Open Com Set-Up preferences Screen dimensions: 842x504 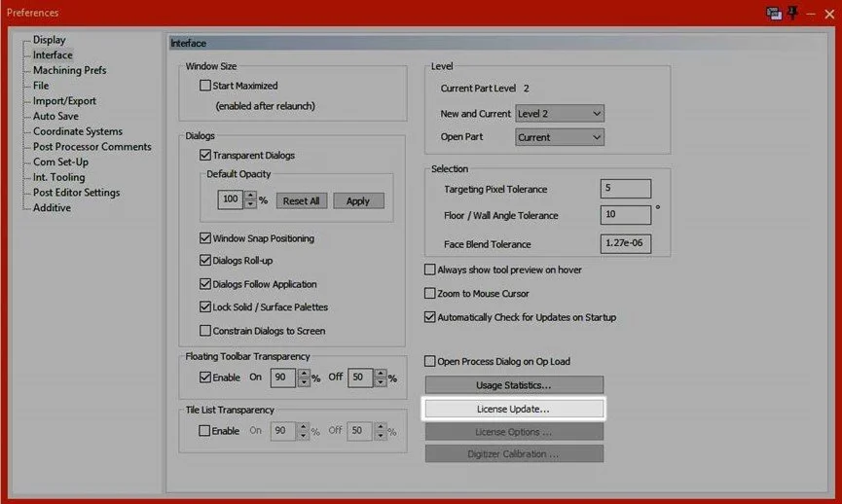point(60,162)
